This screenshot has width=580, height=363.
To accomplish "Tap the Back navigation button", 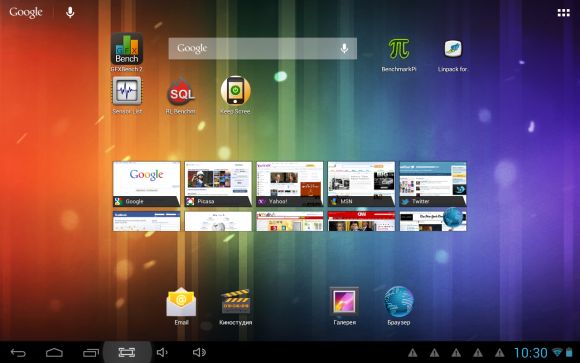I will coord(18,353).
